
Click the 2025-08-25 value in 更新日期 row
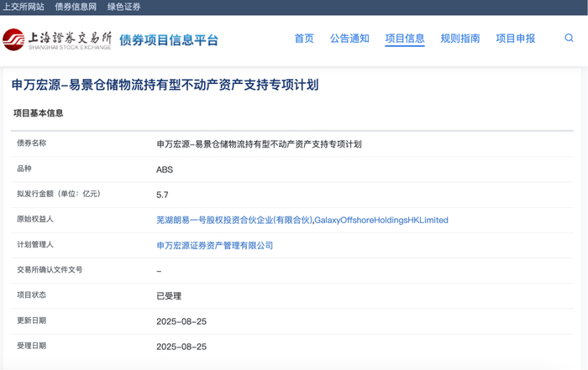click(x=181, y=321)
